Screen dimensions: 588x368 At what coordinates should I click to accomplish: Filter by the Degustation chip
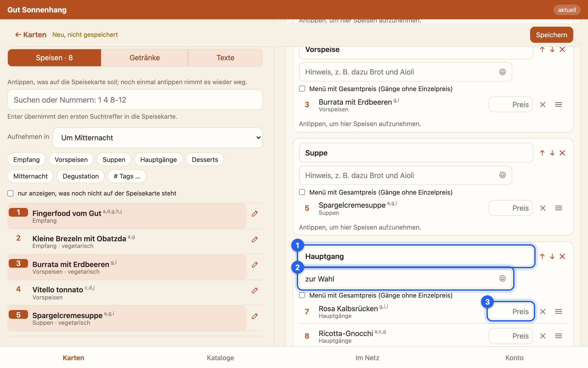pyautogui.click(x=81, y=176)
